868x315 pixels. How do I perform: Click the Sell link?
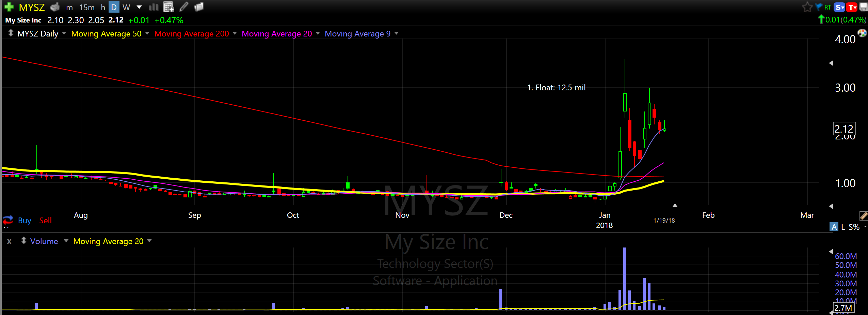coord(46,221)
